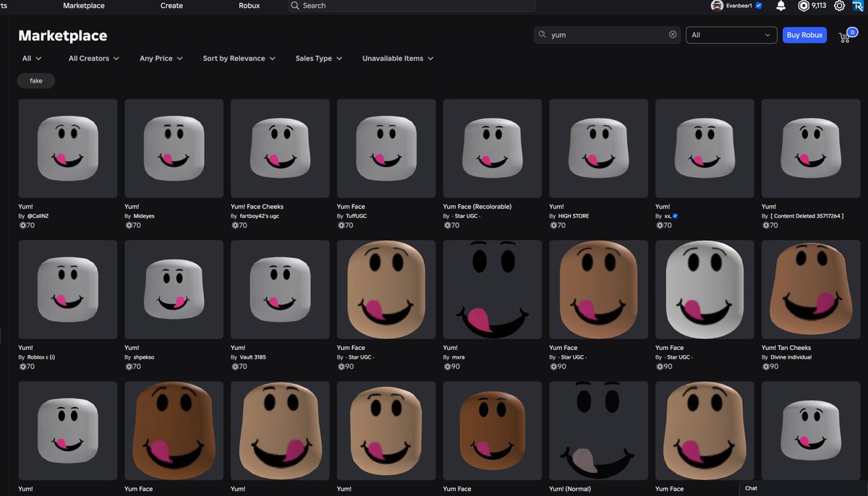Open creator link mxra
The image size is (868, 496).
pyautogui.click(x=459, y=358)
